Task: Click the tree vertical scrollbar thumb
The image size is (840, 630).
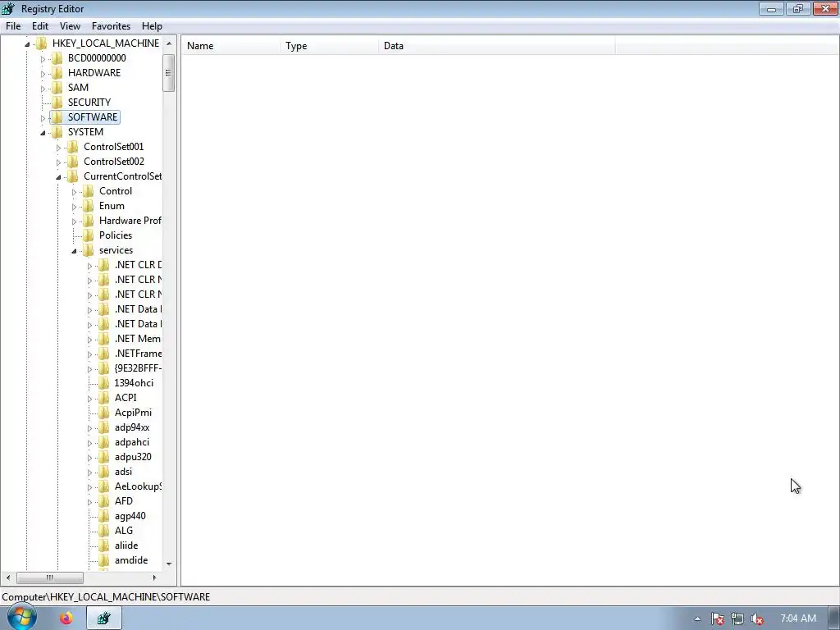Action: click(169, 73)
